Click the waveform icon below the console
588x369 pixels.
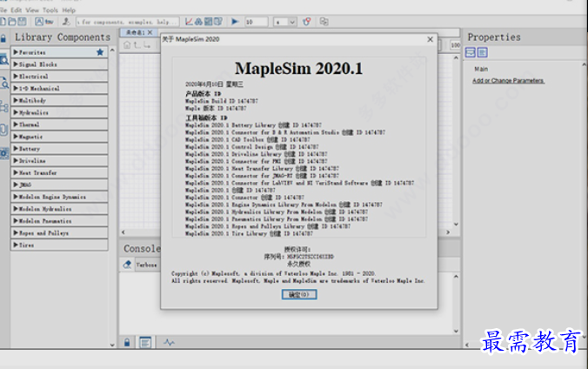click(169, 342)
